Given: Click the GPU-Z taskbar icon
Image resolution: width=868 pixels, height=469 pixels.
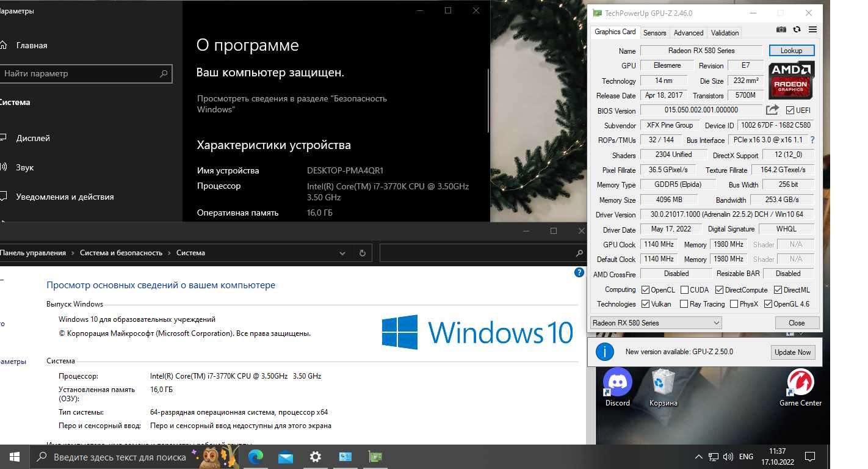Looking at the screenshot, I should [x=375, y=457].
